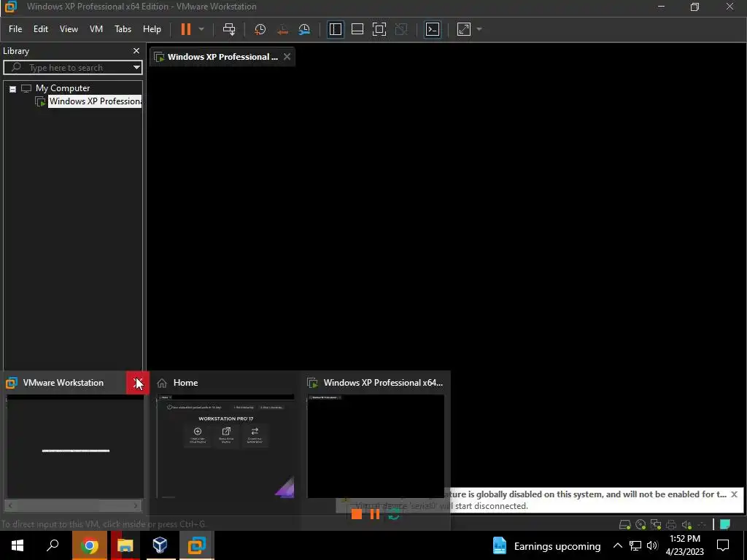Click the orange stop button in preview
747x560 pixels.
click(x=356, y=514)
